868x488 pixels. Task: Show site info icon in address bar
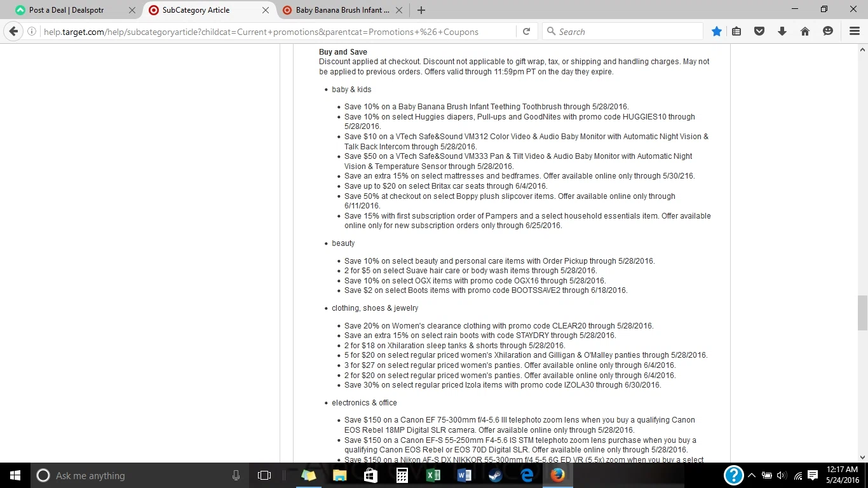coord(32,32)
